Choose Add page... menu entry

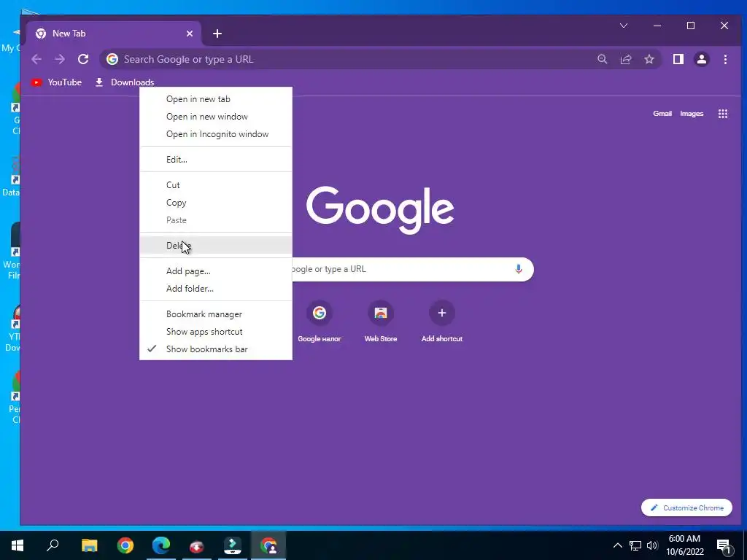point(216,271)
